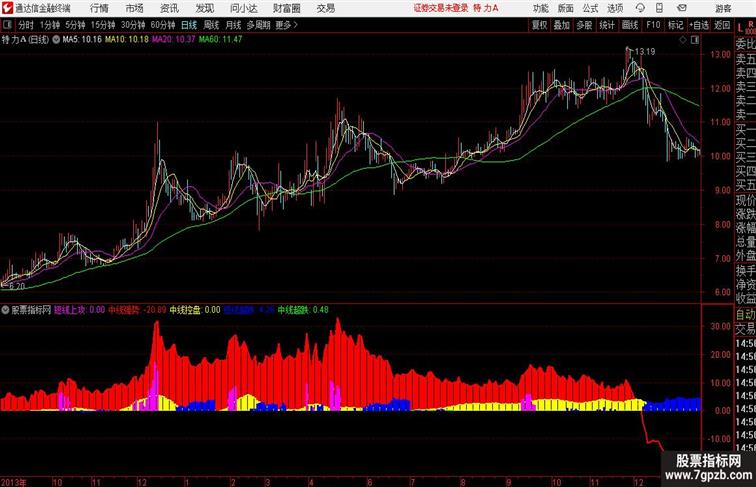Open the 市场 menu
The width and height of the screenshot is (756, 487).
click(135, 8)
